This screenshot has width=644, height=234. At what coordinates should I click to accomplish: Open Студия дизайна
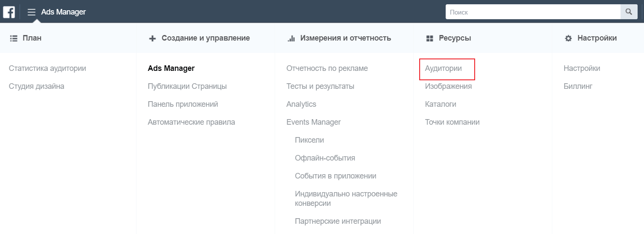tap(37, 86)
